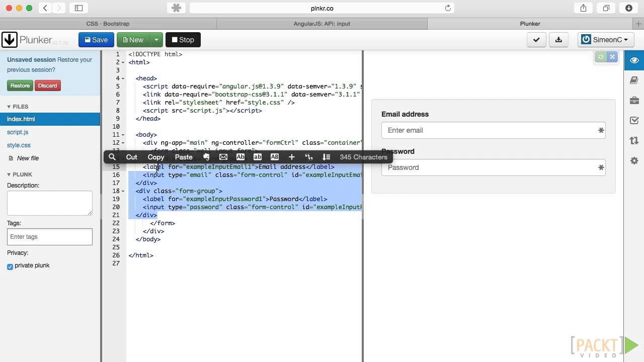Viewport: 644px width, 362px height.
Task: Open the checkbox icon panel in the sidebar
Action: [634, 121]
